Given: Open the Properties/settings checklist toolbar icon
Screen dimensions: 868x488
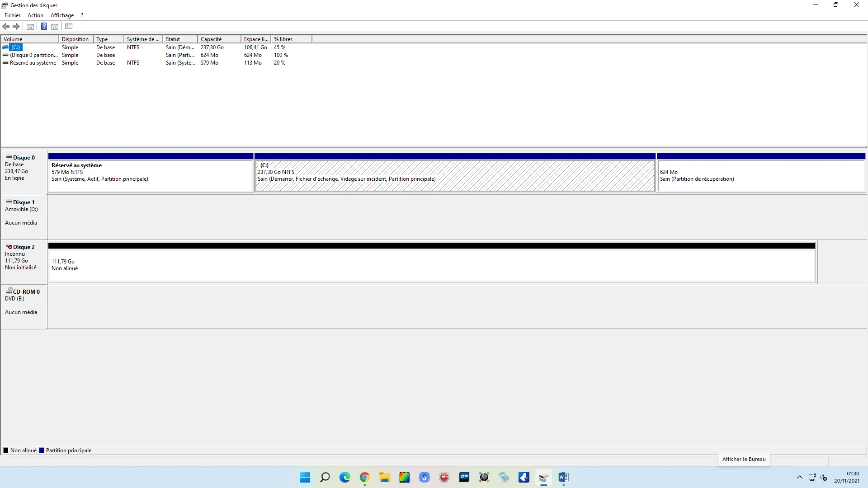Looking at the screenshot, I should 69,27.
